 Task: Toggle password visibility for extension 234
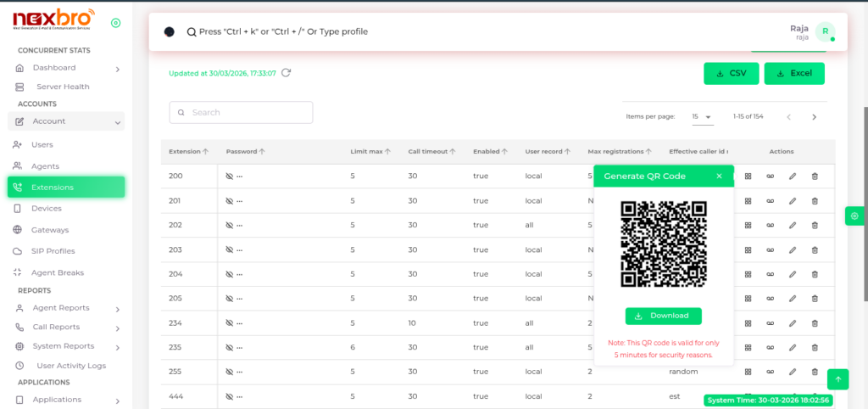point(230,323)
